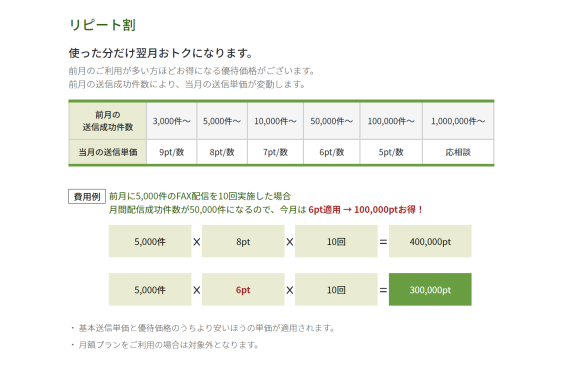Click the 費用例 label box
Image resolution: width=580 pixels, height=370 pixels.
pos(87,196)
